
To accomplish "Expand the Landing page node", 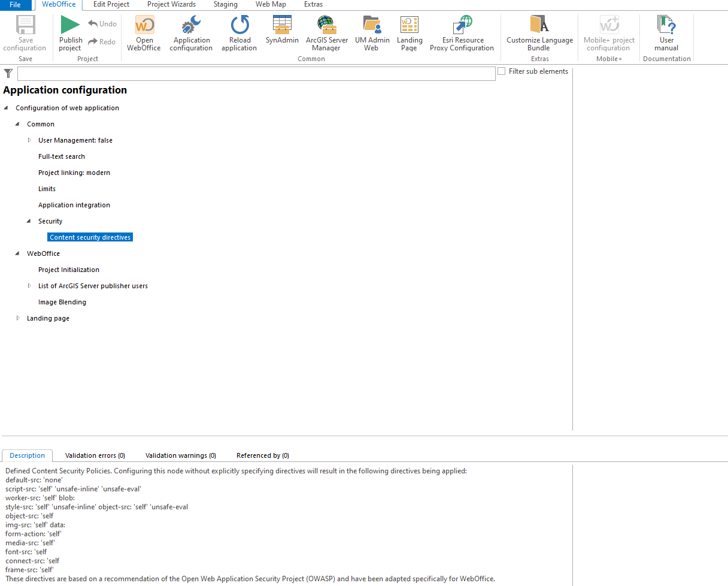I will (x=18, y=318).
